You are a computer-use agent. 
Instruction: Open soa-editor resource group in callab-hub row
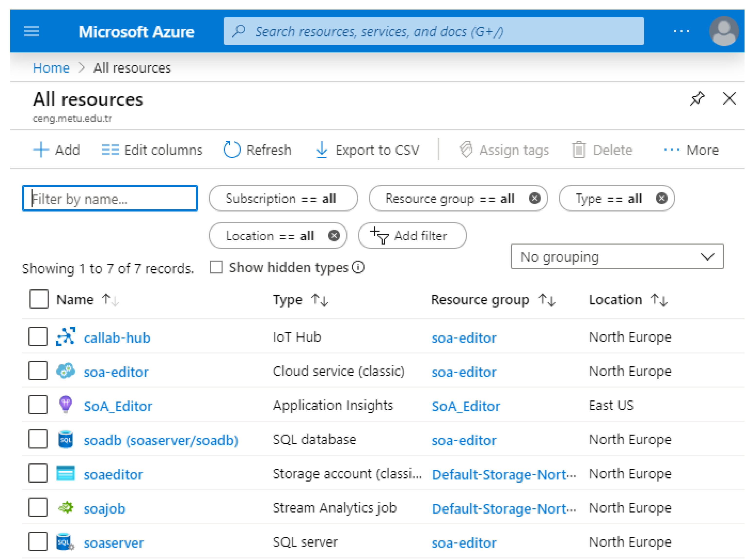[464, 338]
